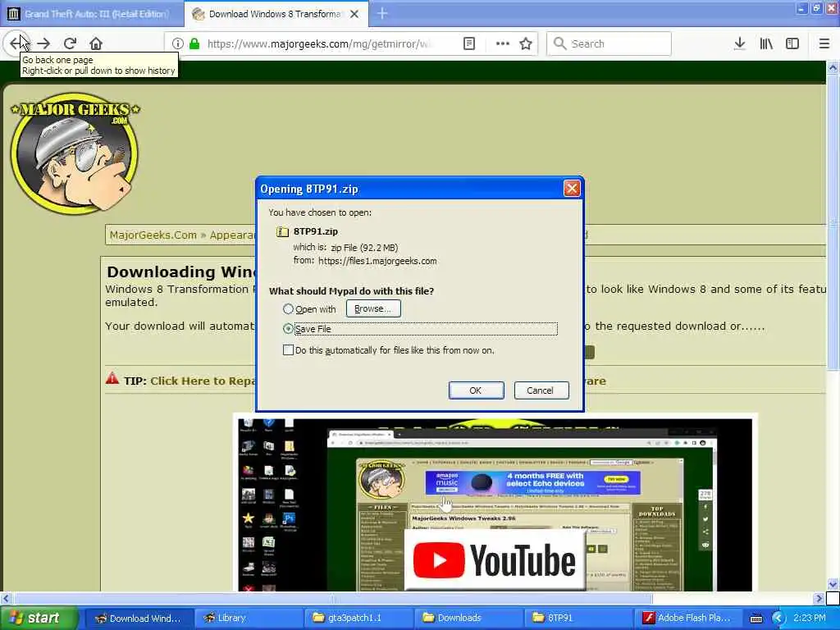Select the Save File radio button

click(x=288, y=328)
